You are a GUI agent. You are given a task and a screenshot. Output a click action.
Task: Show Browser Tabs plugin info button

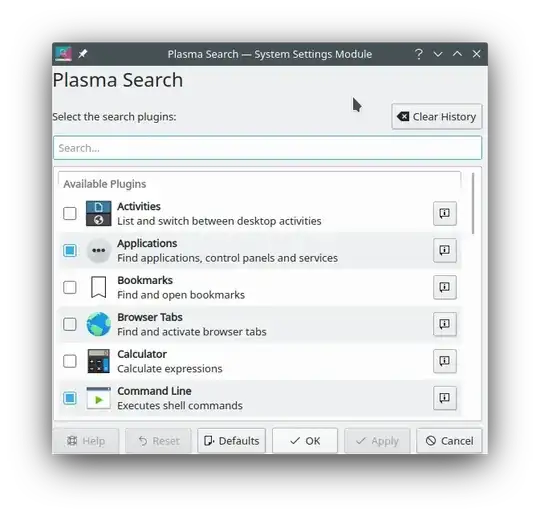coord(445,324)
